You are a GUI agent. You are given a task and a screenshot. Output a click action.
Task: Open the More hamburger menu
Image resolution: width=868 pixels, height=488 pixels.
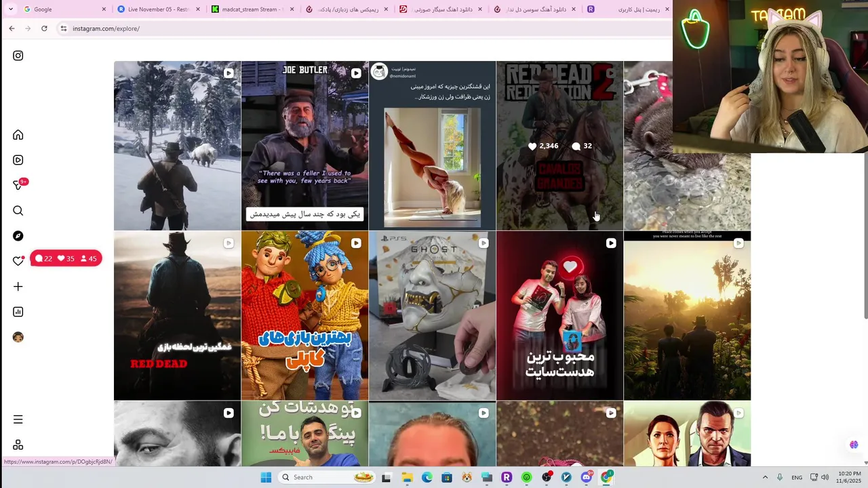click(18, 420)
